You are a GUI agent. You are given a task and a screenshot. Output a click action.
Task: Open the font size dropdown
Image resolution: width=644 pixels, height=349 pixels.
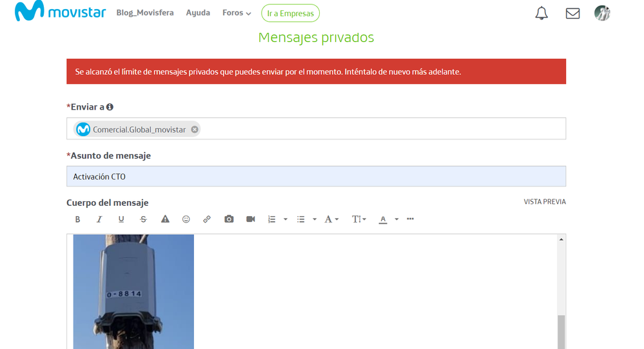pyautogui.click(x=359, y=219)
